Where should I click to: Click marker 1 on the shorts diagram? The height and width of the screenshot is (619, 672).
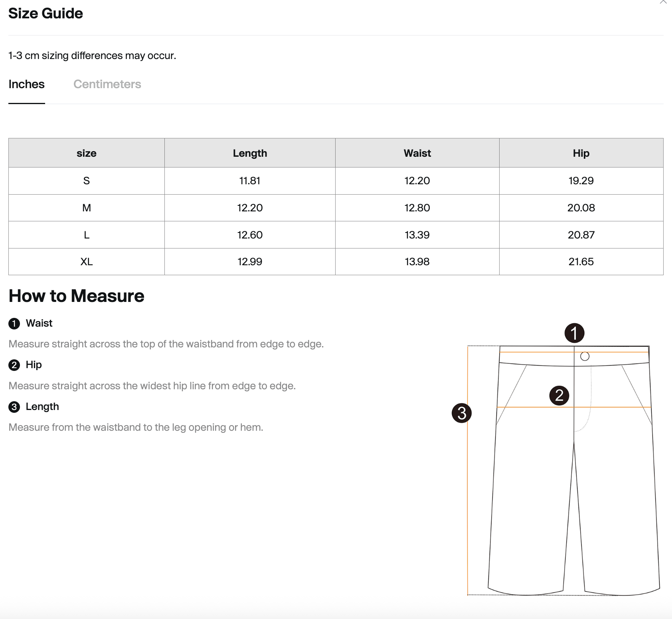574,333
